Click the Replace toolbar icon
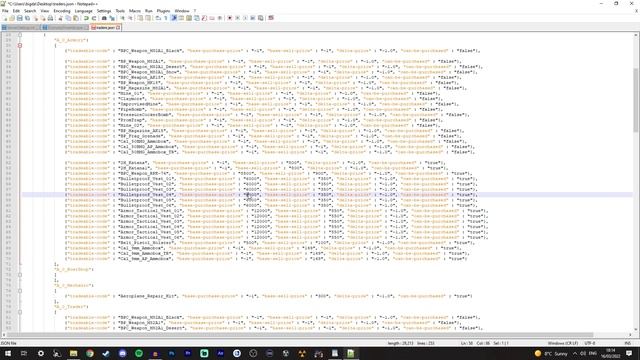 pos(112,18)
